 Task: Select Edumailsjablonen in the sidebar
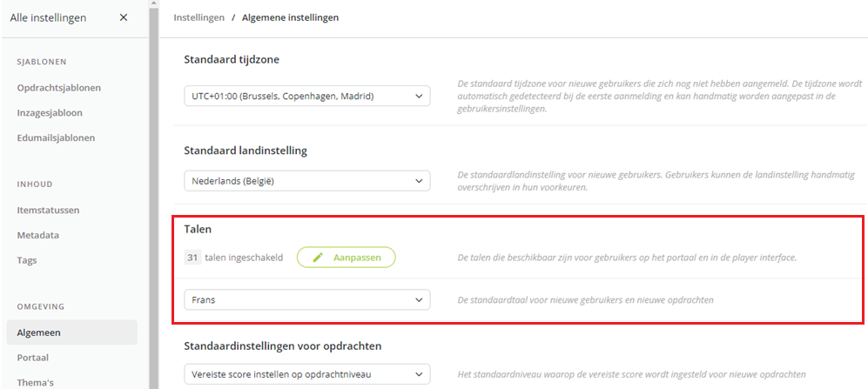(56, 137)
